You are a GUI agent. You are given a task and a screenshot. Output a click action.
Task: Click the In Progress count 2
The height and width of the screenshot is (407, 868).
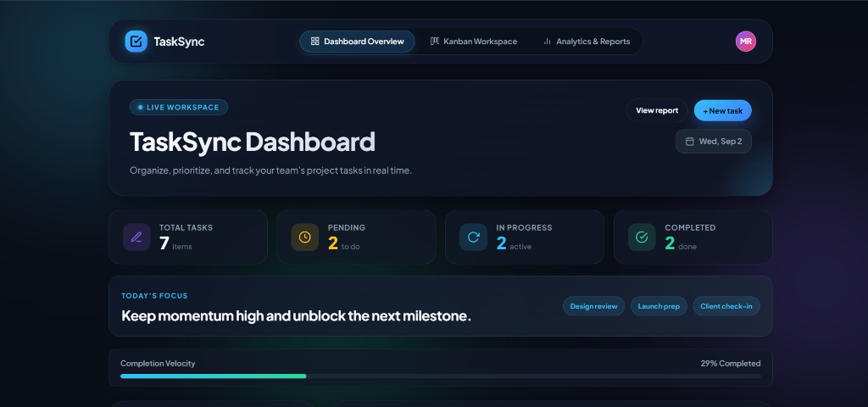(x=502, y=243)
